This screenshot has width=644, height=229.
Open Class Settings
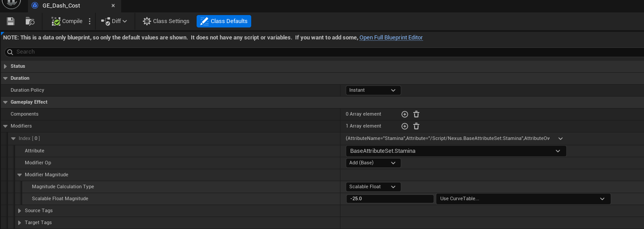pos(166,21)
